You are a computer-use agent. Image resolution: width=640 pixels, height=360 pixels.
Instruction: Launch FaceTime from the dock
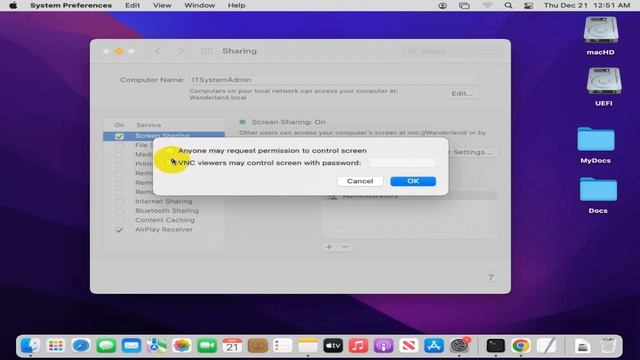point(207,346)
